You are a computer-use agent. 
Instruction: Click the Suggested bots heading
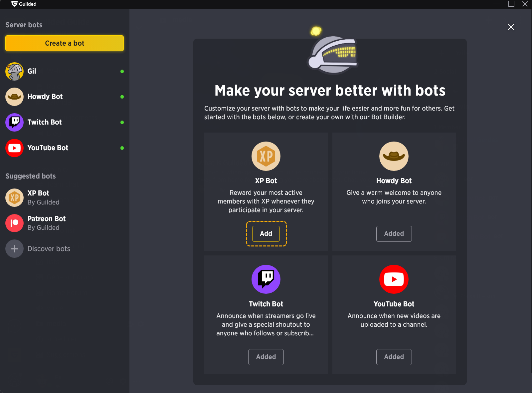click(x=31, y=176)
